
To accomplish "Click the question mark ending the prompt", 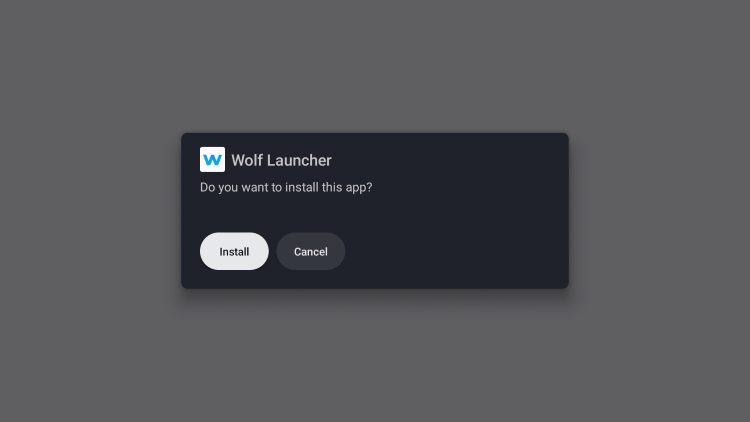I will (369, 187).
